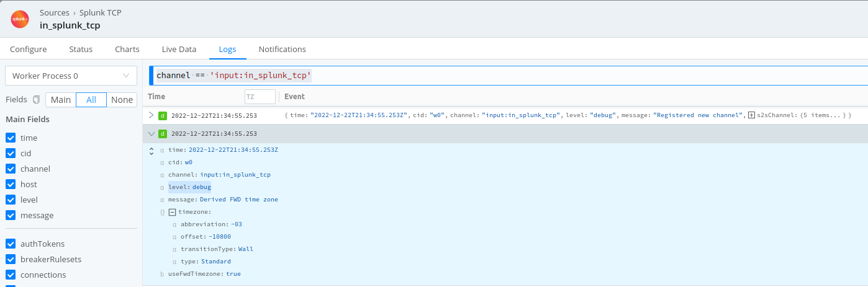Click the Time column header
The height and width of the screenshot is (287, 868).
tap(156, 97)
